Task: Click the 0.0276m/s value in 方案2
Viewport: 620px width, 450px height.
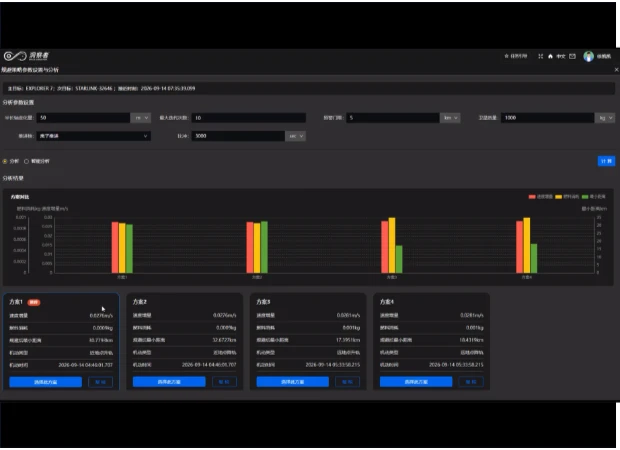Action: click(x=225, y=315)
